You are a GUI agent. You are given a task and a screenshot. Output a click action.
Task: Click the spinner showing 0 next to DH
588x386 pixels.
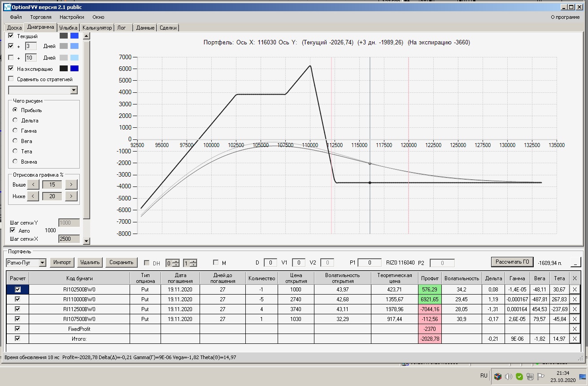pos(172,263)
